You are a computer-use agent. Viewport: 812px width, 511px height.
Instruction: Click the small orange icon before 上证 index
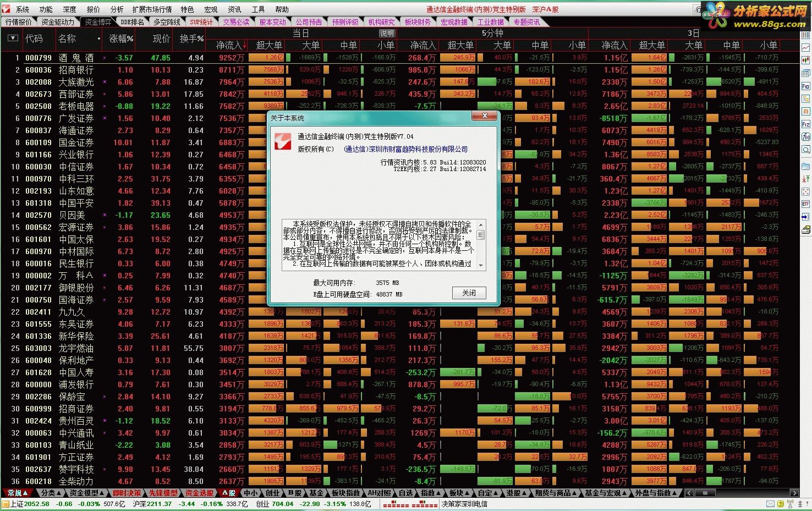[x=5, y=504]
